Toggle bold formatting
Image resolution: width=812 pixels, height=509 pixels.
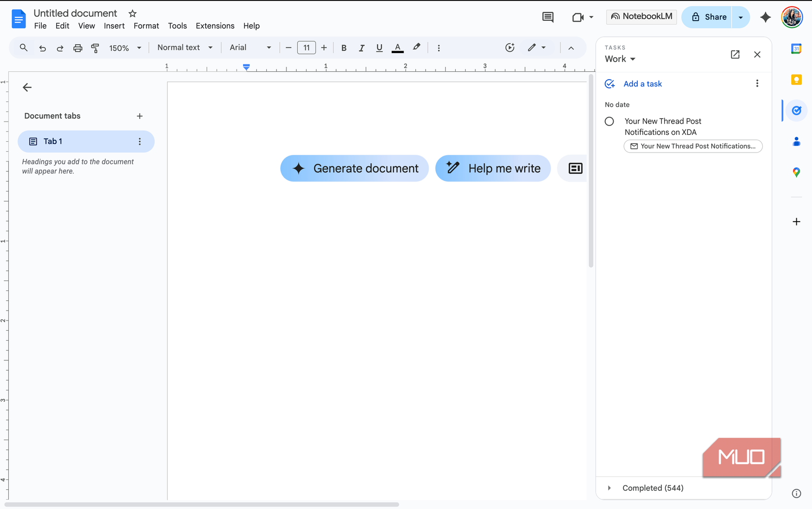[x=344, y=48]
